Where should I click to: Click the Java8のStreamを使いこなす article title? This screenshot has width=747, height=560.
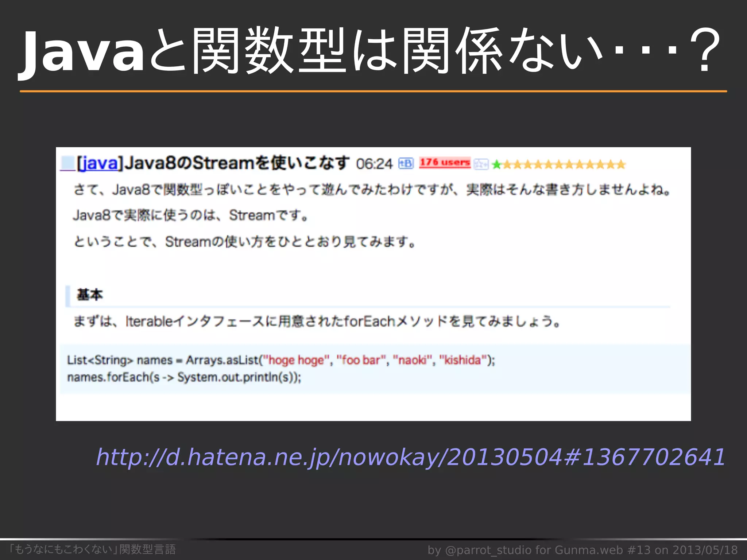coord(237,163)
